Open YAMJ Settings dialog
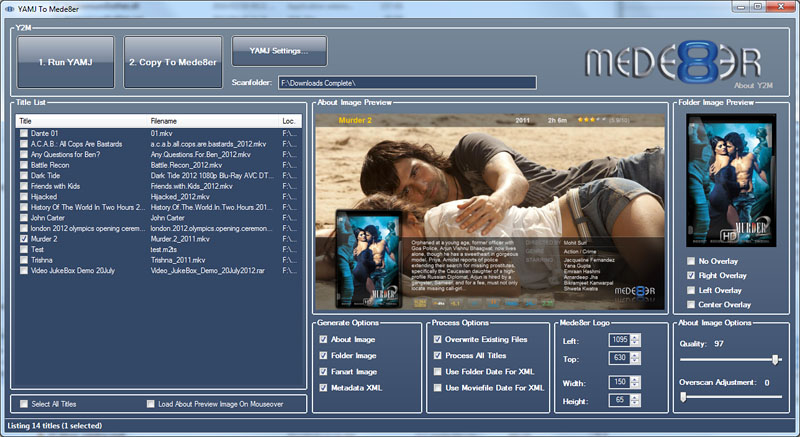The height and width of the screenshot is (437, 800). point(279,51)
